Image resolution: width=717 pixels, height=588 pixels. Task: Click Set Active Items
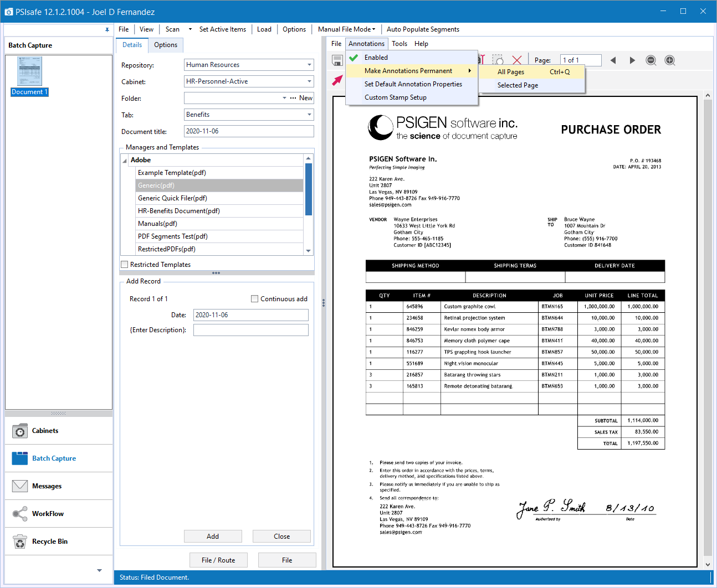click(x=223, y=29)
